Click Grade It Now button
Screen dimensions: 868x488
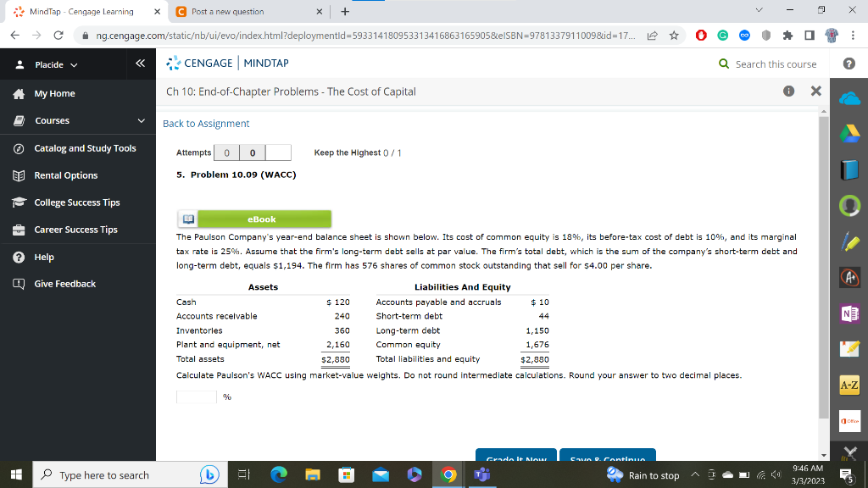516,455
